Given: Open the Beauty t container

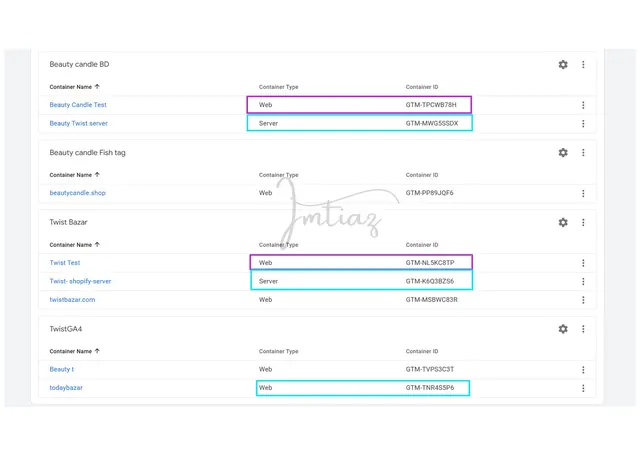Looking at the screenshot, I should [x=62, y=369].
